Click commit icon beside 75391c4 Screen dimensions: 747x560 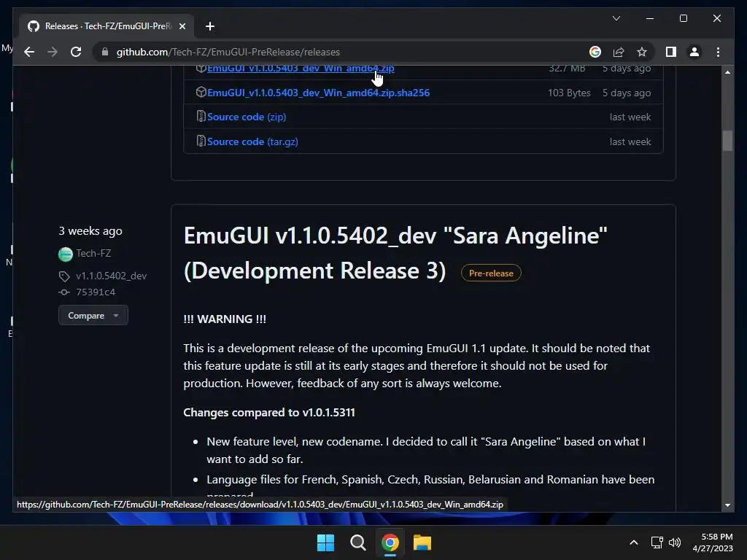coord(64,292)
